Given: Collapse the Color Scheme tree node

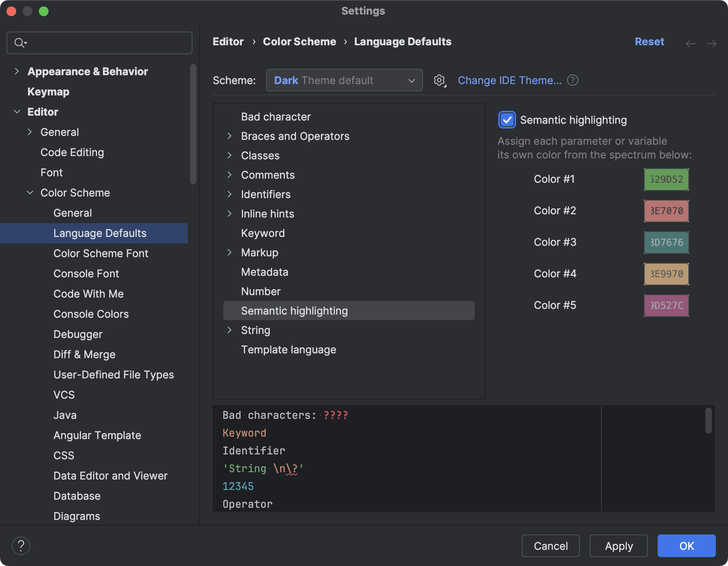Looking at the screenshot, I should click(30, 192).
